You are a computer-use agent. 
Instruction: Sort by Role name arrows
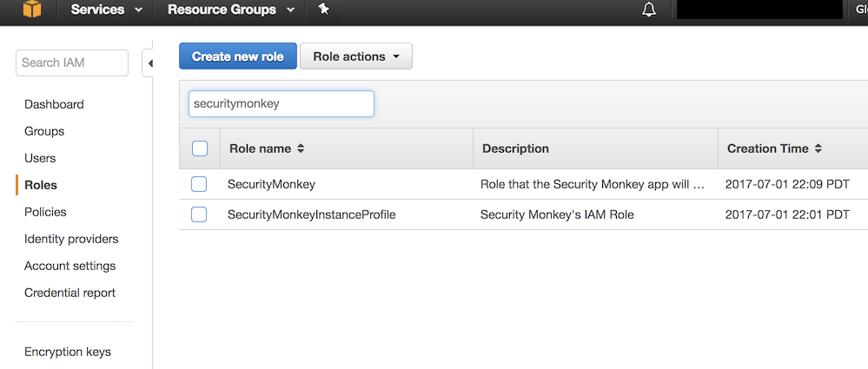point(301,148)
